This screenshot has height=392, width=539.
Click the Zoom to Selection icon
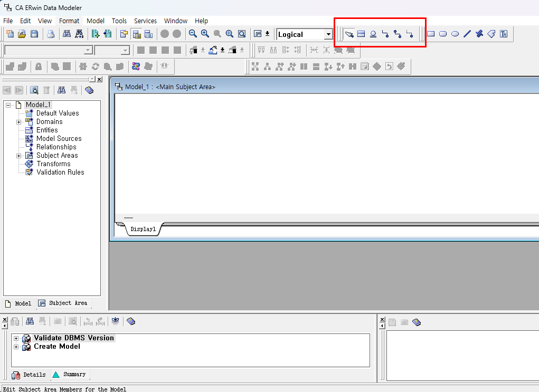pos(242,34)
